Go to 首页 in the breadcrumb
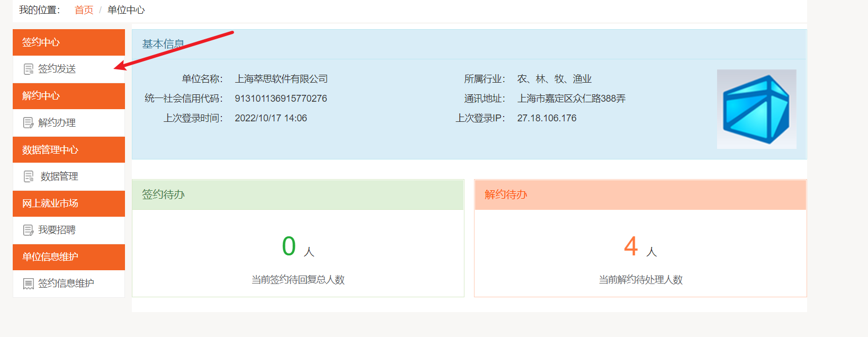The width and height of the screenshot is (868, 337). click(x=84, y=10)
